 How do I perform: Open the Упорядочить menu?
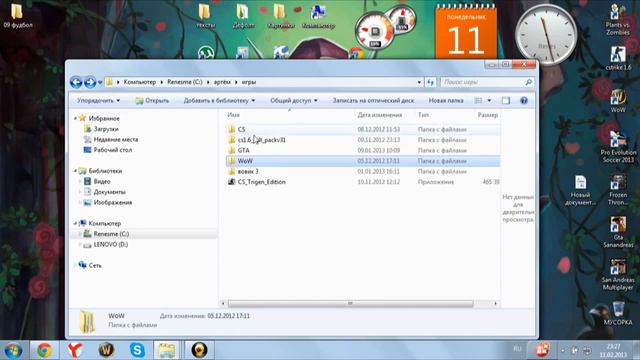[99, 100]
